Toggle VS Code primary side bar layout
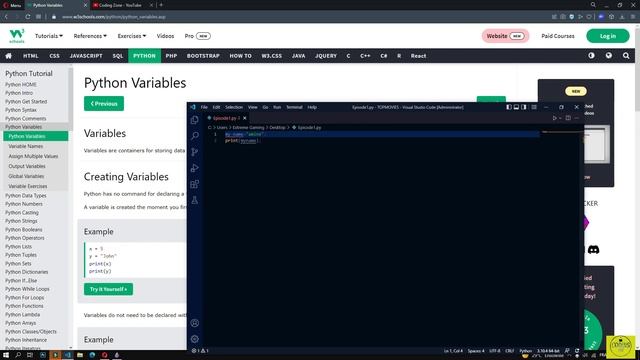640x360 pixels. pyautogui.click(x=509, y=107)
